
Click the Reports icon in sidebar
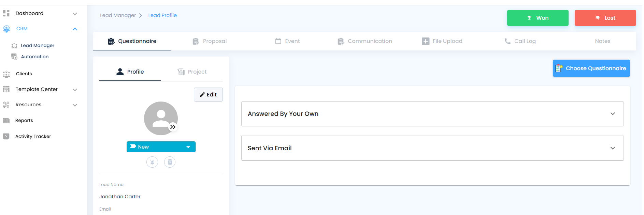[x=6, y=121]
